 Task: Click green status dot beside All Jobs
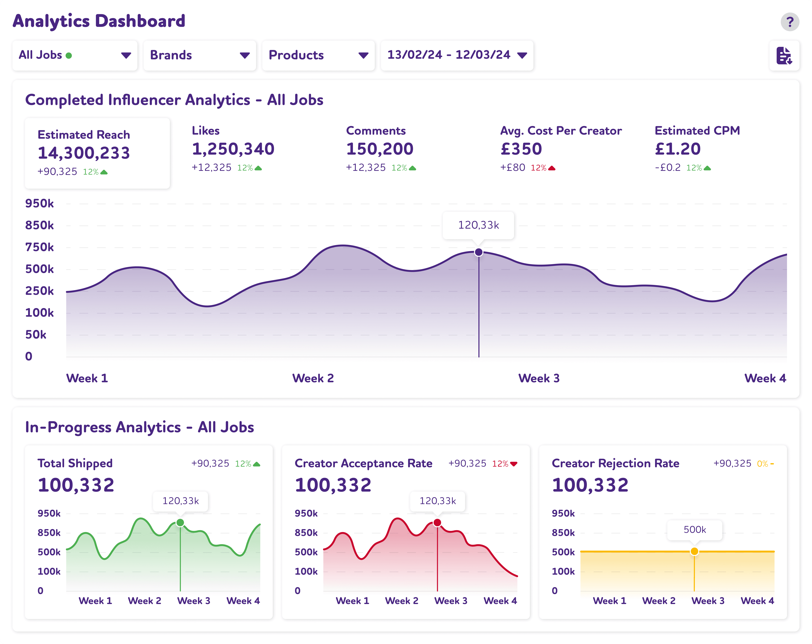69,56
